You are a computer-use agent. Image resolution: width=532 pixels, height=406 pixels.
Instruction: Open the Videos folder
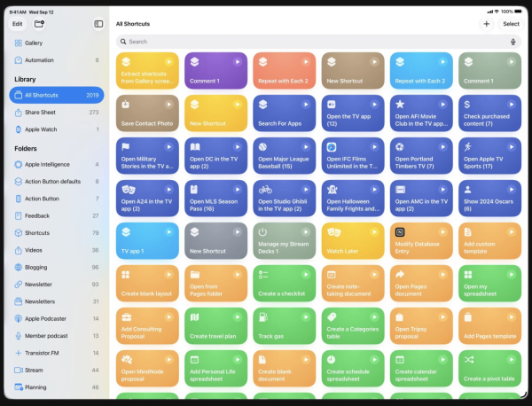pos(57,250)
